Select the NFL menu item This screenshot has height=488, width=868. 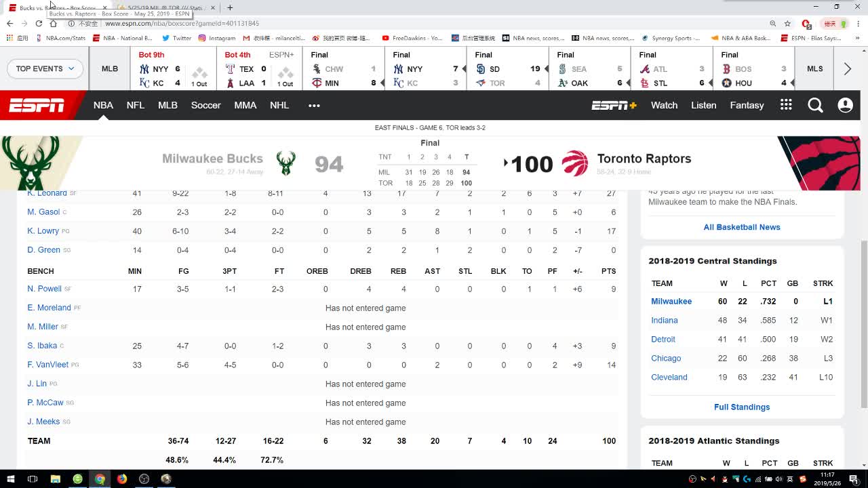136,105
